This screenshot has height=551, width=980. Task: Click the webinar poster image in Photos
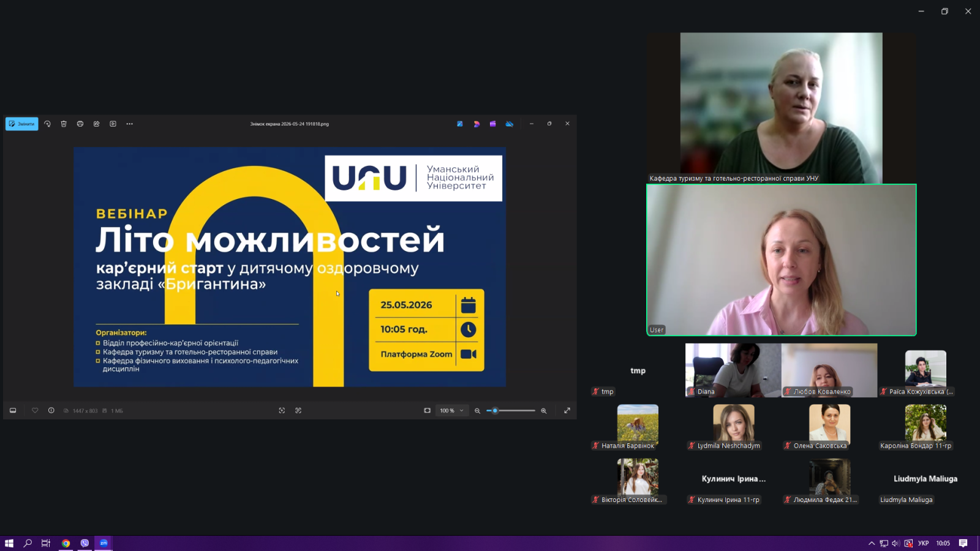coord(290,267)
